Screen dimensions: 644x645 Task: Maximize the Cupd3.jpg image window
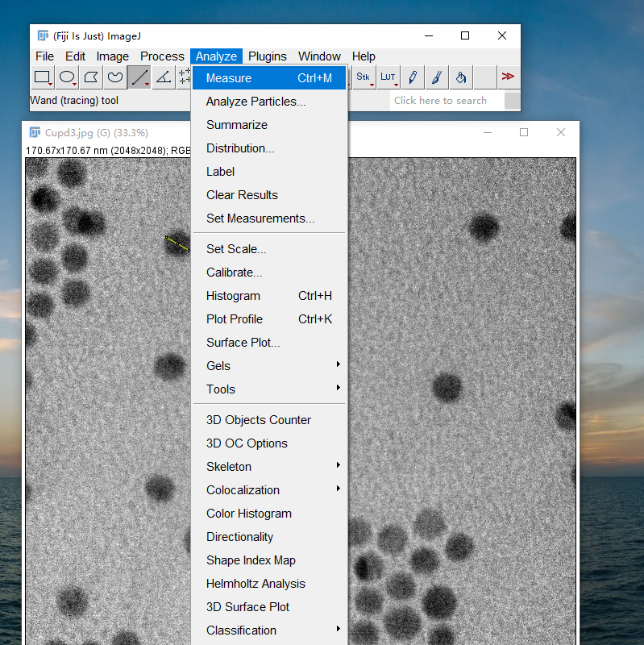coord(524,132)
